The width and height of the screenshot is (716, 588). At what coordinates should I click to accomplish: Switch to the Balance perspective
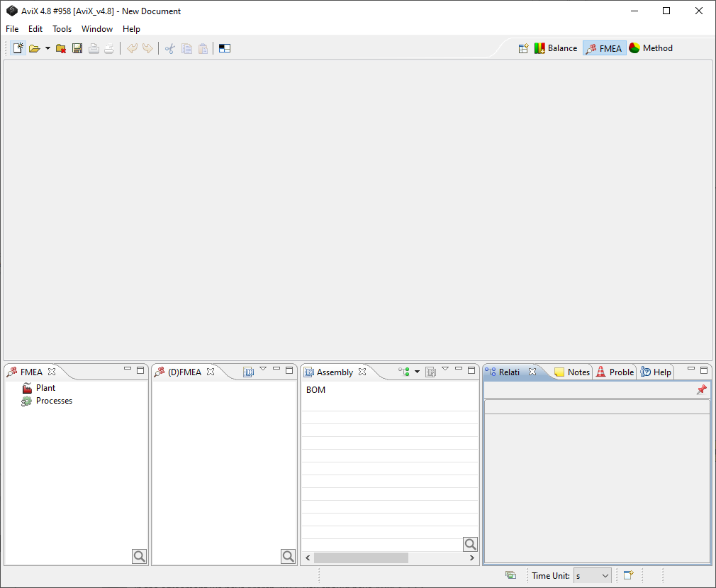tap(556, 48)
